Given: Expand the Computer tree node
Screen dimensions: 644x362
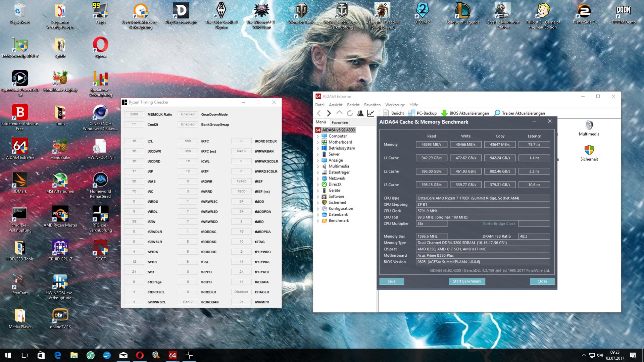Looking at the screenshot, I should [x=318, y=136].
